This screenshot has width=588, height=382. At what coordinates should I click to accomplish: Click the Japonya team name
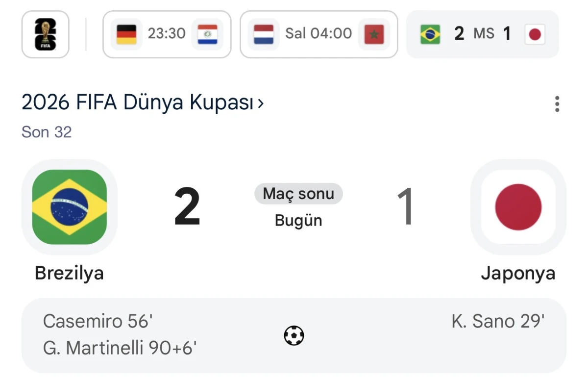pos(518,273)
